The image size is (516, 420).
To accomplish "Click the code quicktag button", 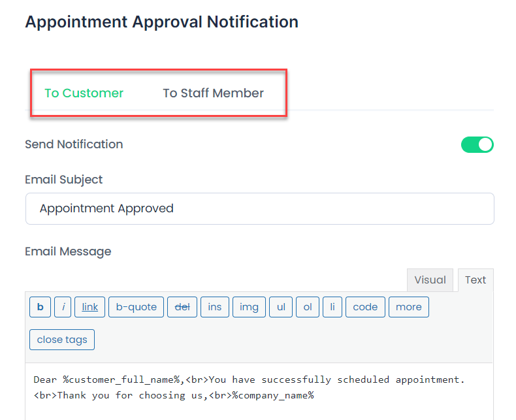I will point(365,307).
